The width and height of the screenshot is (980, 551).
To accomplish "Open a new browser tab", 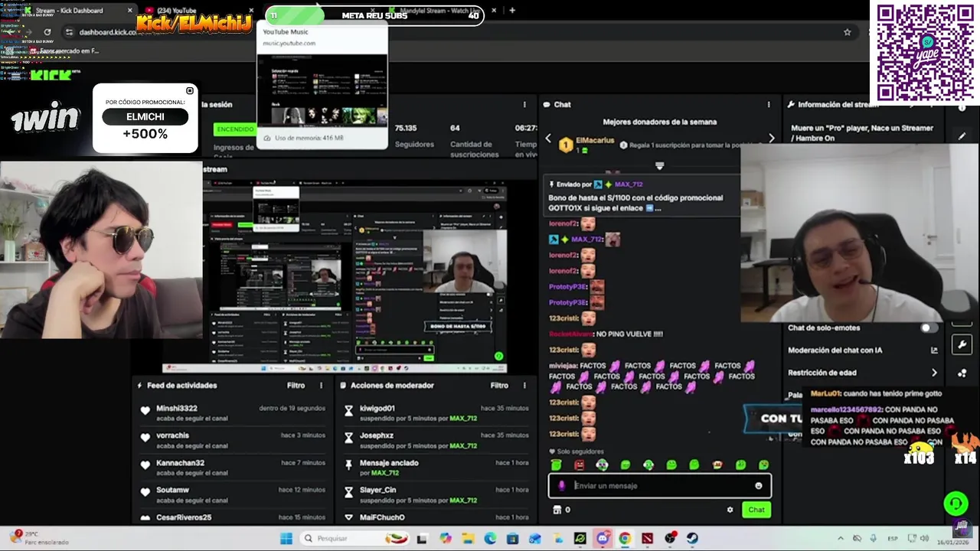I will click(512, 11).
